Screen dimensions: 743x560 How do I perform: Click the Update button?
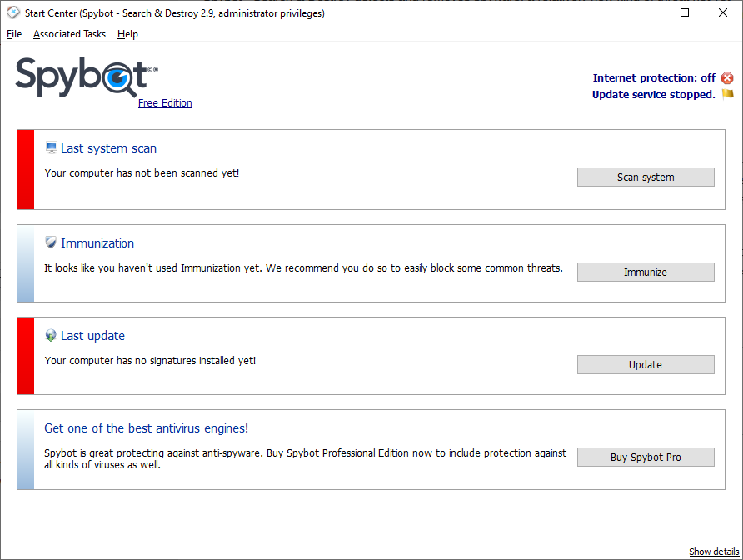(646, 365)
